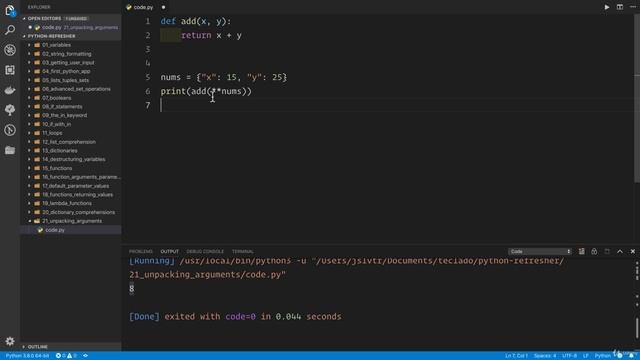Open editor More Actions ellipsis

coord(633,7)
